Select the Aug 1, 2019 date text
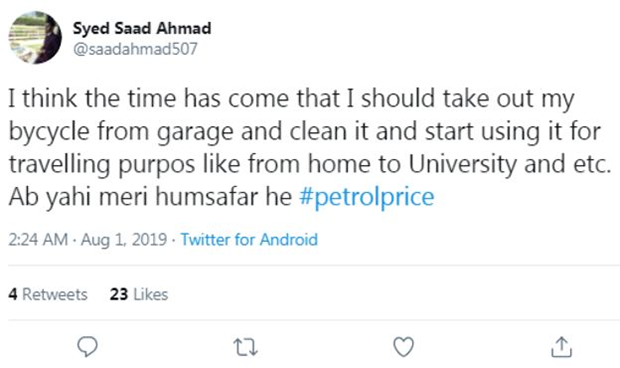Screen dimensions: 620x368 coord(124,240)
